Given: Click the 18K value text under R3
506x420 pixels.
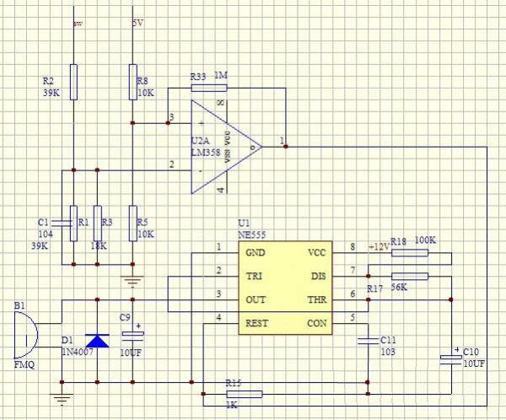Looking at the screenshot, I should click(99, 246).
